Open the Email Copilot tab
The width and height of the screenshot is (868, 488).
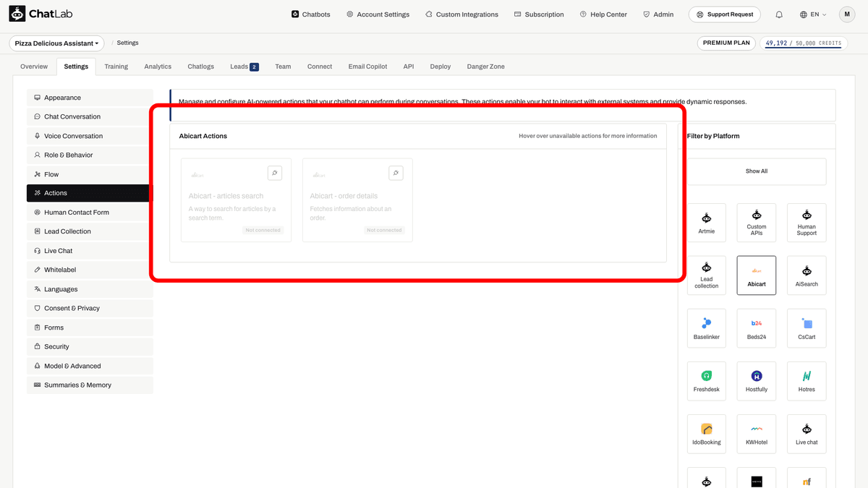[x=367, y=67]
